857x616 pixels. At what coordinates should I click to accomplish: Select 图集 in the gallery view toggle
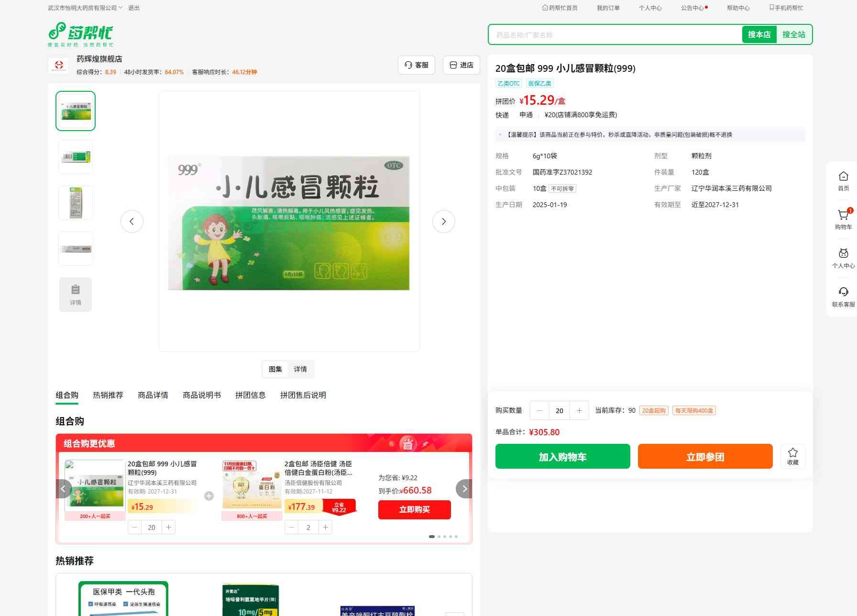[x=275, y=369]
